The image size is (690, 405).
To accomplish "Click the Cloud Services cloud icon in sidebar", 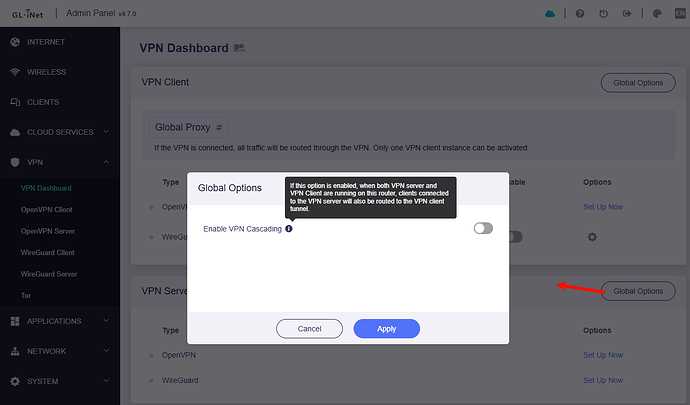I will (15, 132).
